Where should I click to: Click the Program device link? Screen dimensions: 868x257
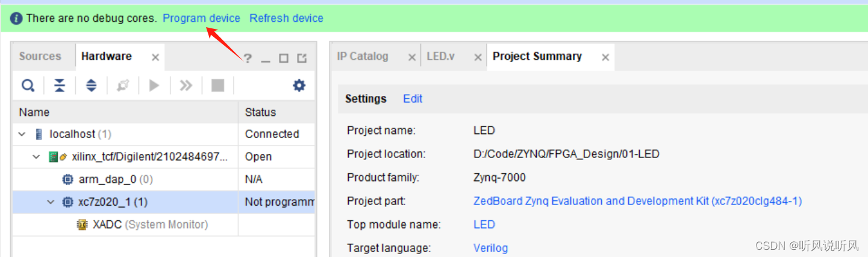201,18
